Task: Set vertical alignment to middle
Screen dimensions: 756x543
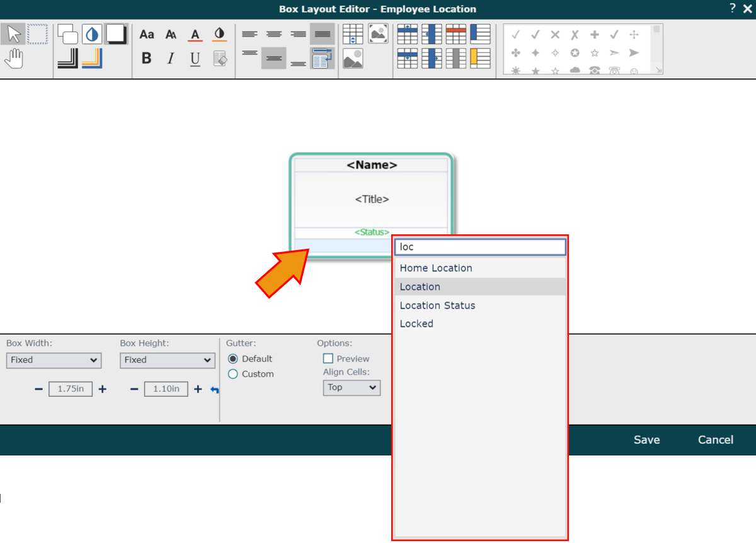Action: [274, 58]
